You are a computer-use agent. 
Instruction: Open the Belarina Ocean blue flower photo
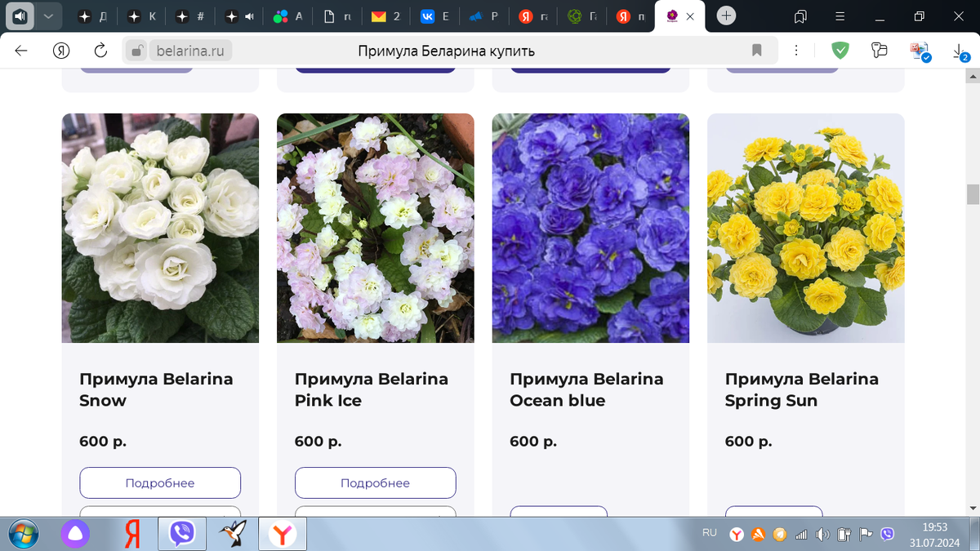point(590,228)
